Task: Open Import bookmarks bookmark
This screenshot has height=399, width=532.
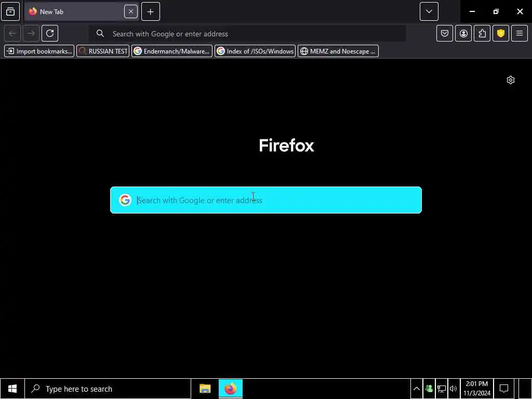Action: click(x=39, y=51)
